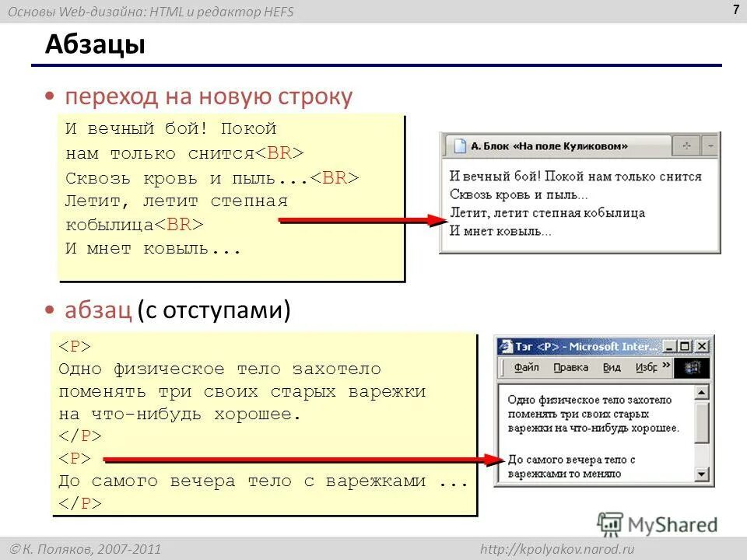Screen dimensions: 747x560
Task: Expand the hidden menus with the » chevron
Action: point(666,366)
